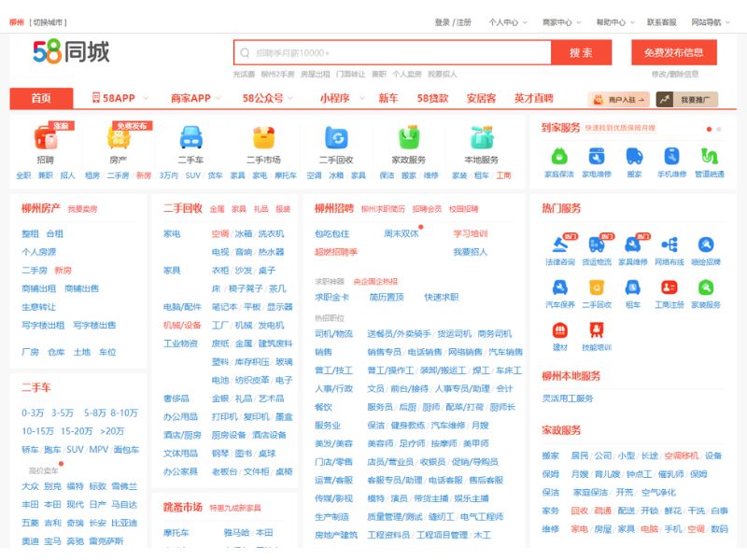Open the 租车 car rental icon

[x=633, y=287]
